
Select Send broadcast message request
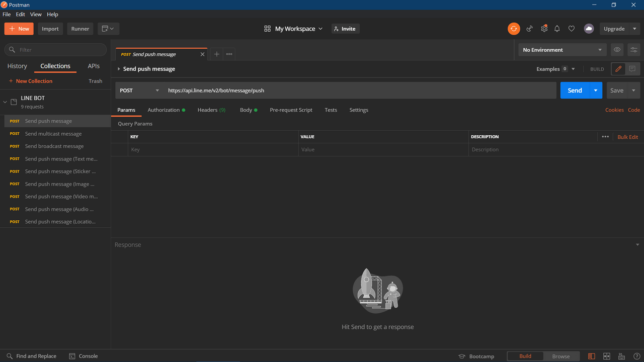[x=55, y=146]
